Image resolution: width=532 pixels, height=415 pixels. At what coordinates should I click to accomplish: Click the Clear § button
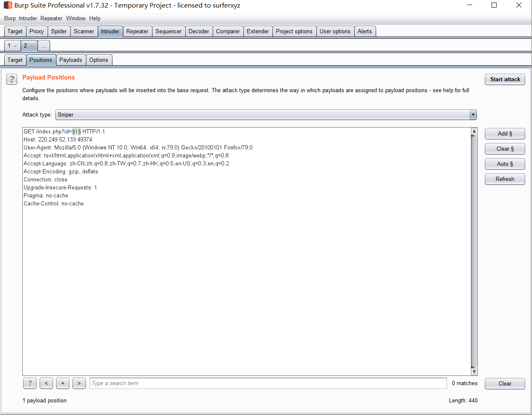pos(505,149)
